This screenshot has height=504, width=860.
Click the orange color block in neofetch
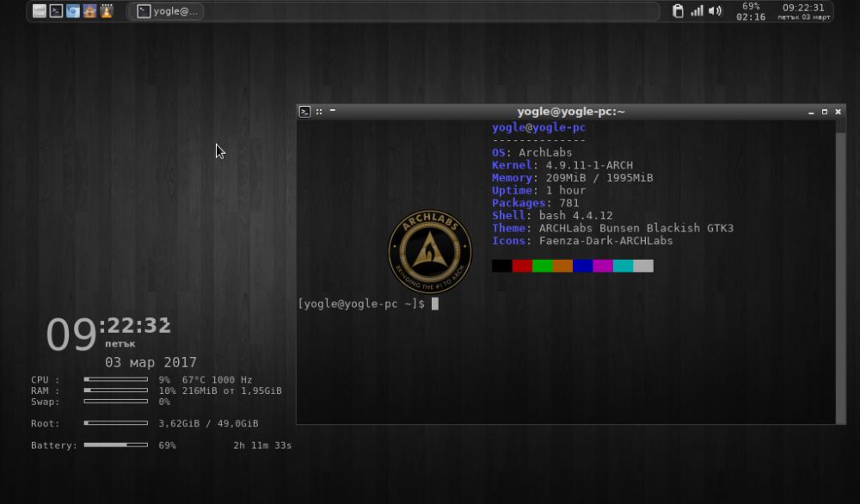coord(562,266)
